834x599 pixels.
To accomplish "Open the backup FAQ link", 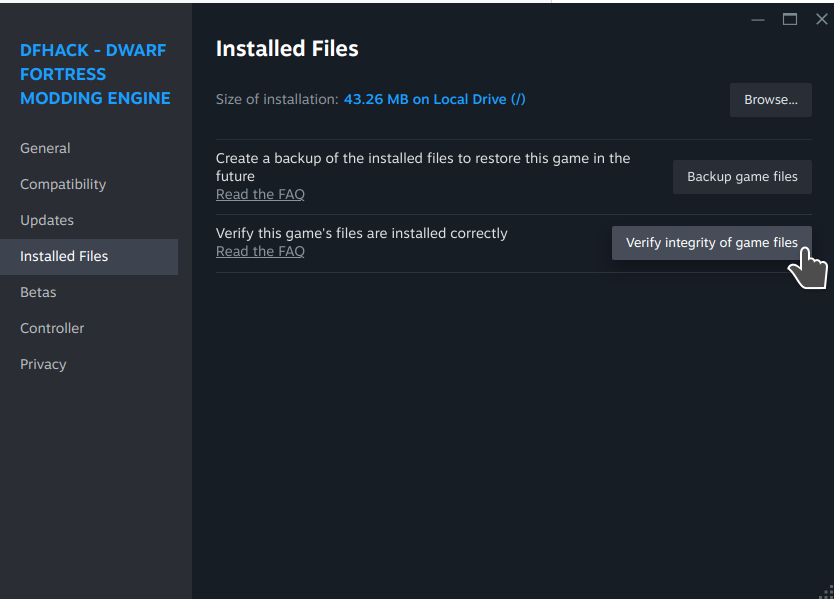I will pos(260,194).
